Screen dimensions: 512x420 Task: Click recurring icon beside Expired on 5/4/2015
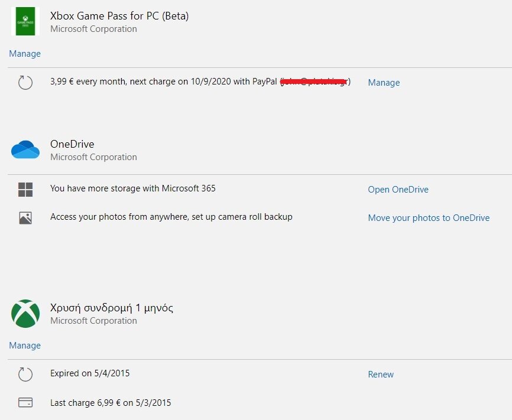pos(25,375)
